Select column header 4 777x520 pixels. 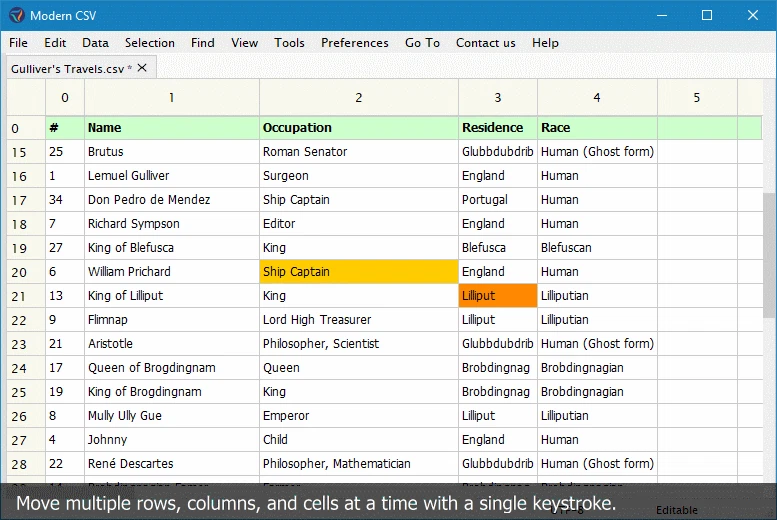(597, 98)
